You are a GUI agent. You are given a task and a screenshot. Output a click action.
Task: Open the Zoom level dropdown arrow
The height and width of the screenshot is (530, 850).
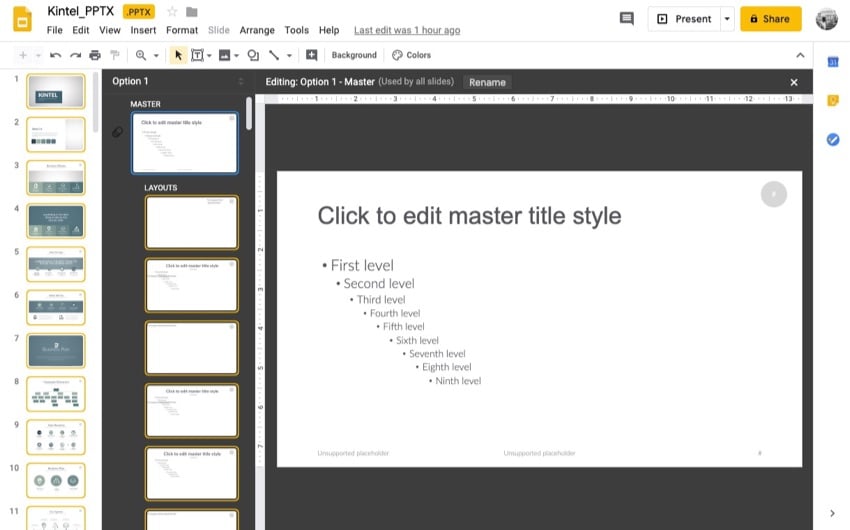click(x=156, y=55)
